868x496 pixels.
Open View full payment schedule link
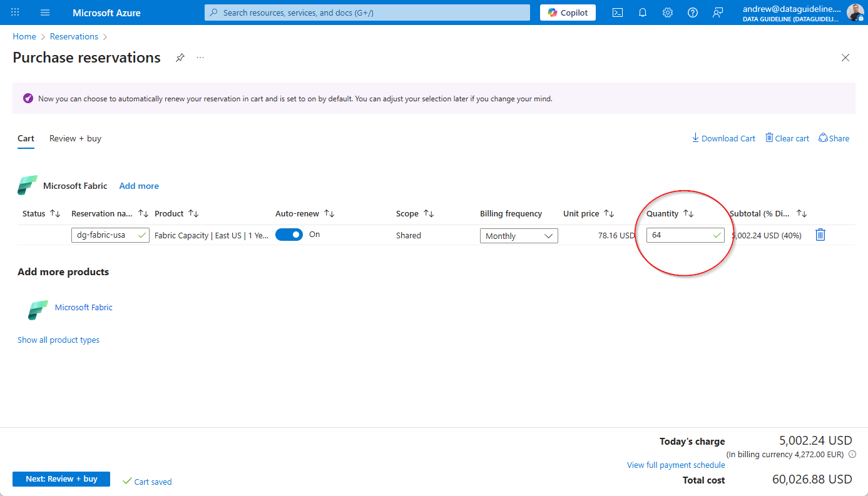pos(676,465)
